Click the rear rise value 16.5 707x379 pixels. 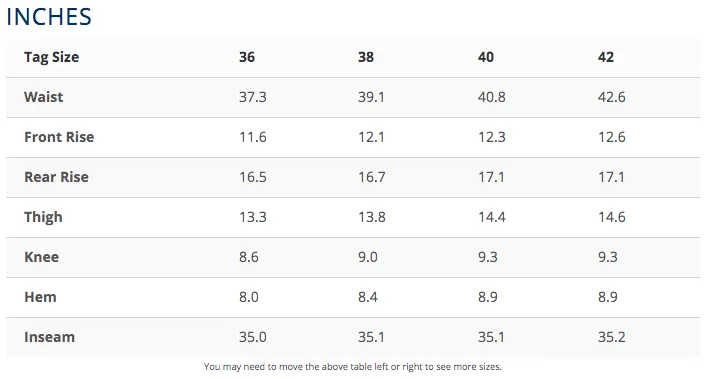click(x=252, y=177)
